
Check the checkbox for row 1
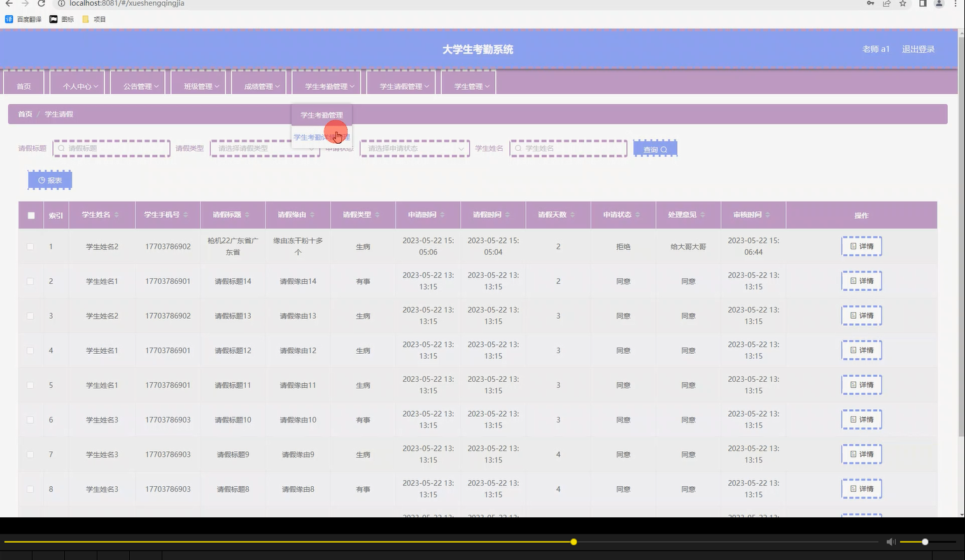30,246
